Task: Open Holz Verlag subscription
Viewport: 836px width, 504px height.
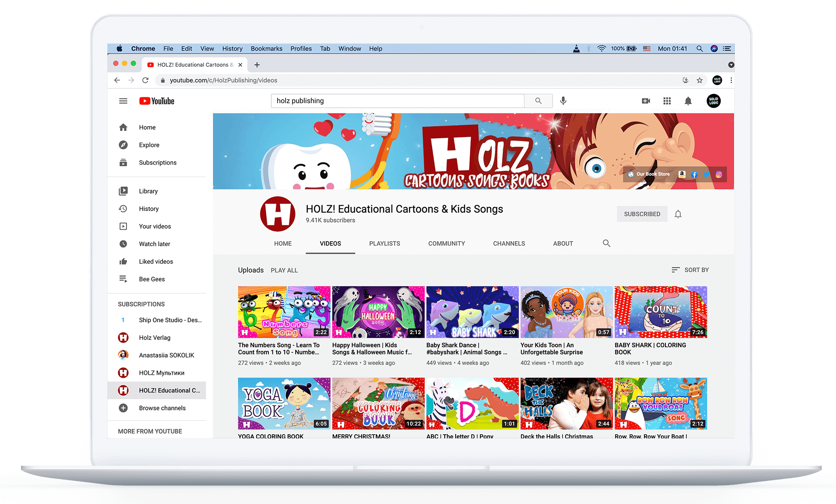Action: tap(157, 337)
